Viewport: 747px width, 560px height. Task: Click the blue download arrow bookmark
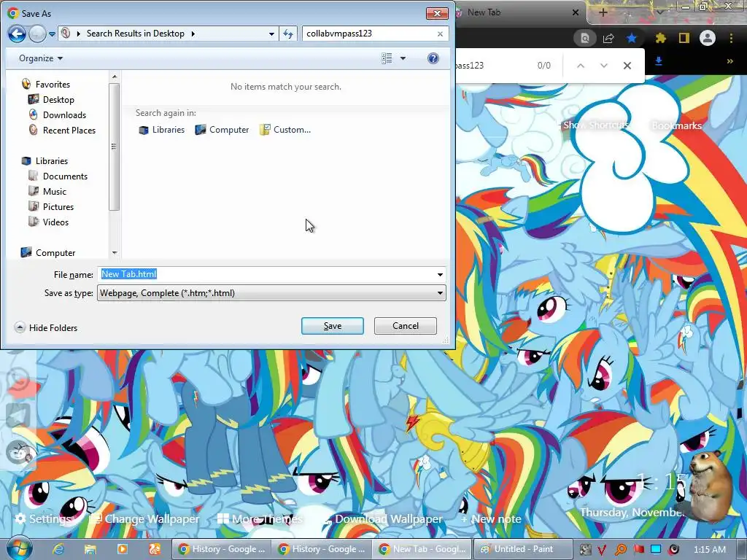(x=659, y=61)
